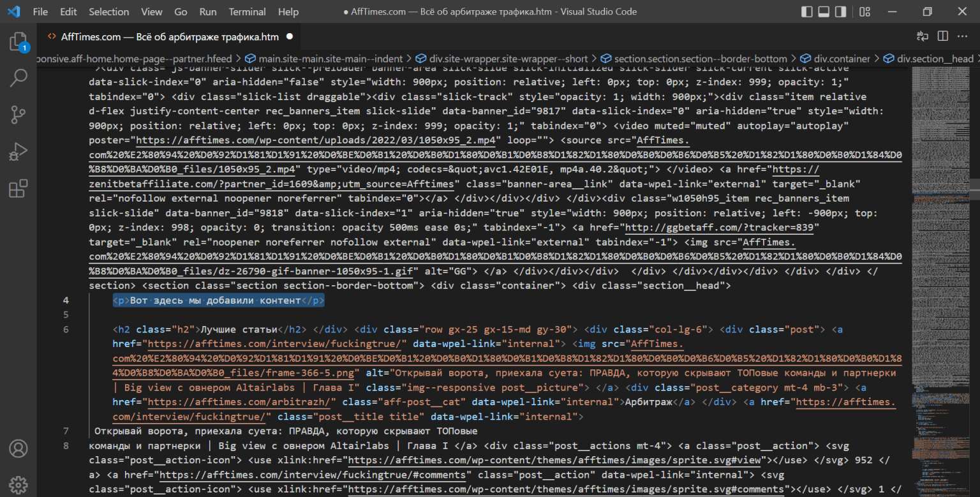Click line number 4 in the gutter
980x497 pixels.
click(x=66, y=300)
